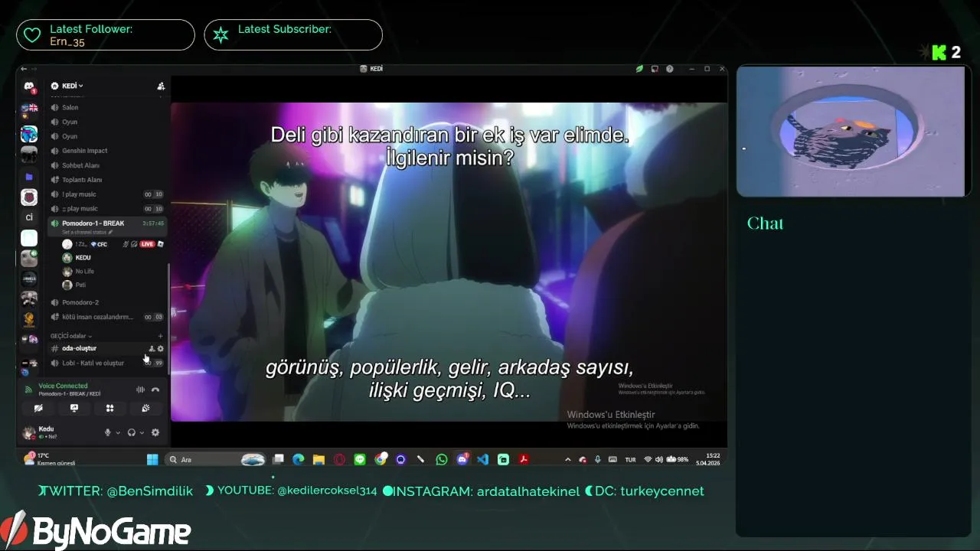Open Discord help question mark icon
The height and width of the screenshot is (551, 980).
click(670, 69)
